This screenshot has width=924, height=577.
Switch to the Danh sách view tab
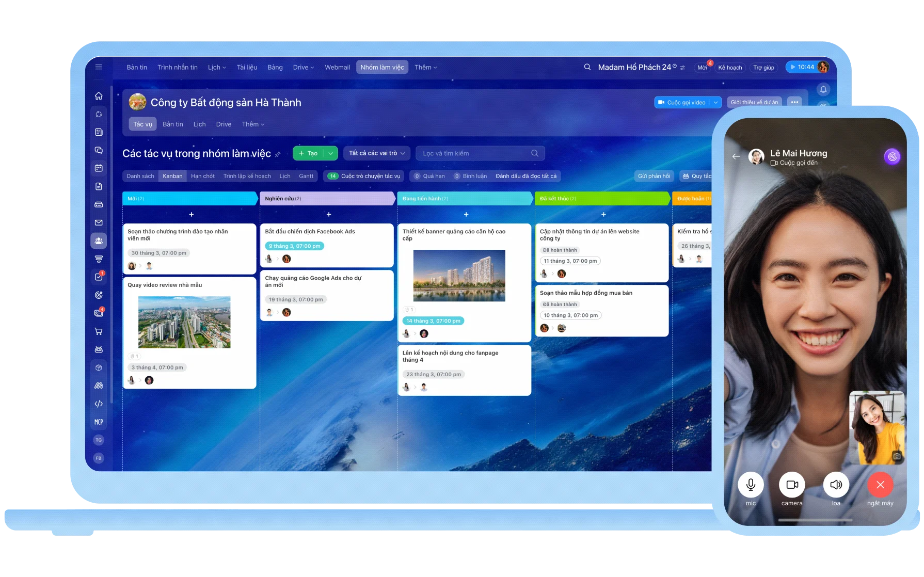pos(140,176)
